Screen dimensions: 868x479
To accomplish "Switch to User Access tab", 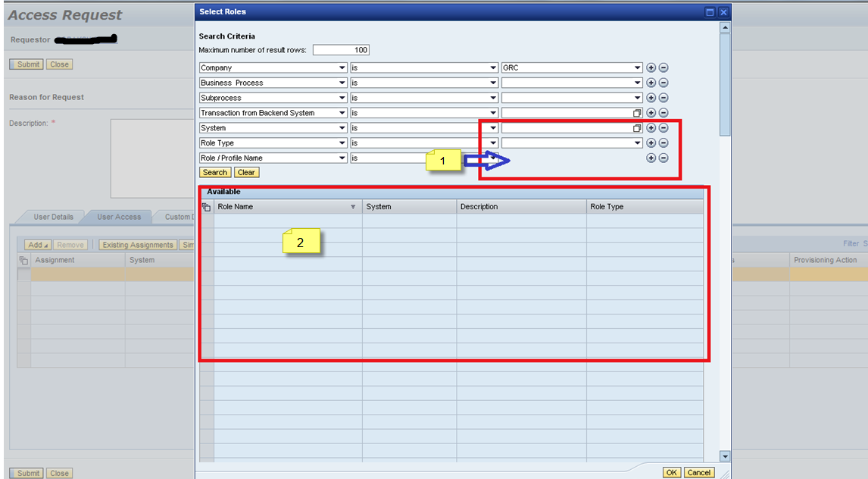I will [119, 217].
